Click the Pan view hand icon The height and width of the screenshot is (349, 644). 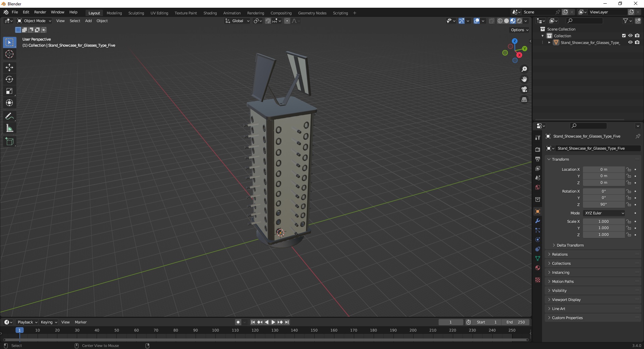(x=524, y=79)
